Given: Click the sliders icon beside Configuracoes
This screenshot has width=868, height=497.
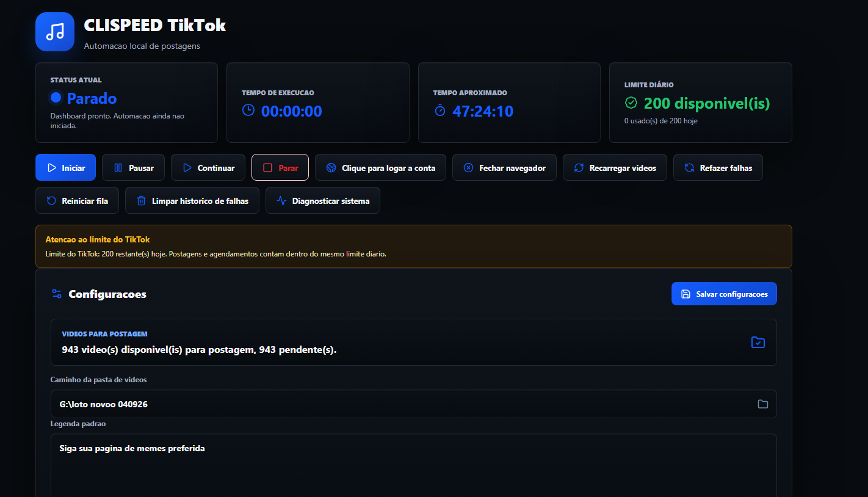Looking at the screenshot, I should tap(57, 294).
